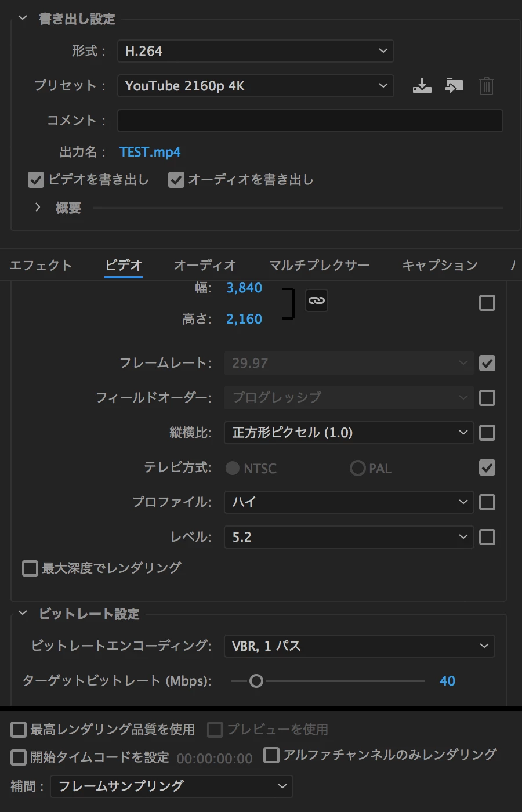522x812 pixels.
Task: Toggle the match source checkbox for frame size
Action: [487, 303]
